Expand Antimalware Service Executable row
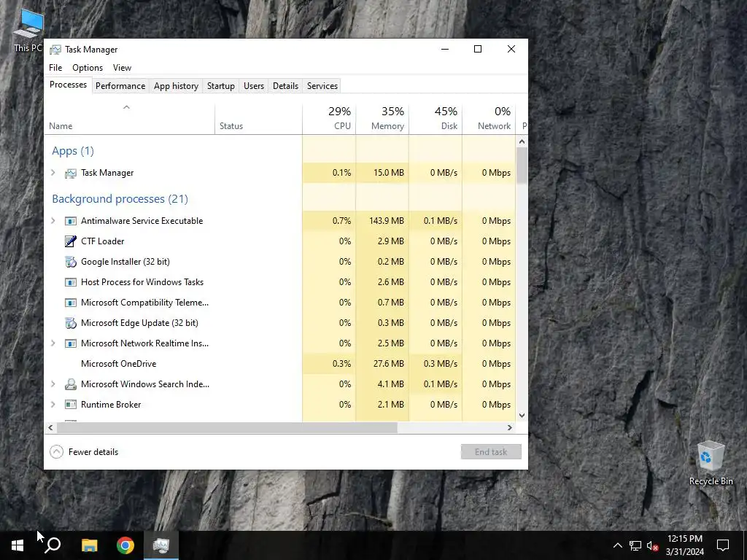747x560 pixels. (53, 221)
